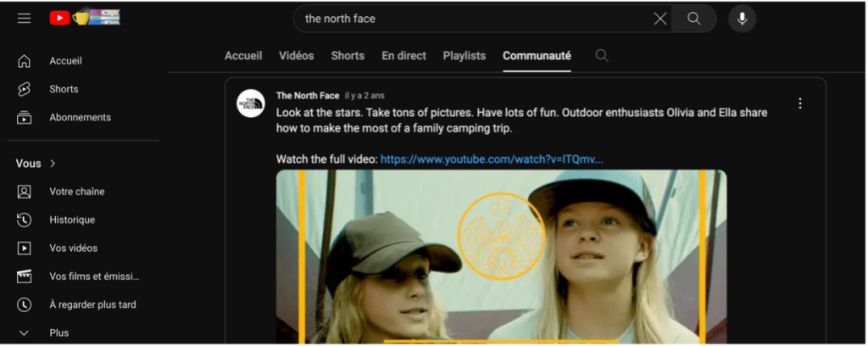Click the magnifier search button
Viewport: 868px width, 346px height.
point(694,19)
